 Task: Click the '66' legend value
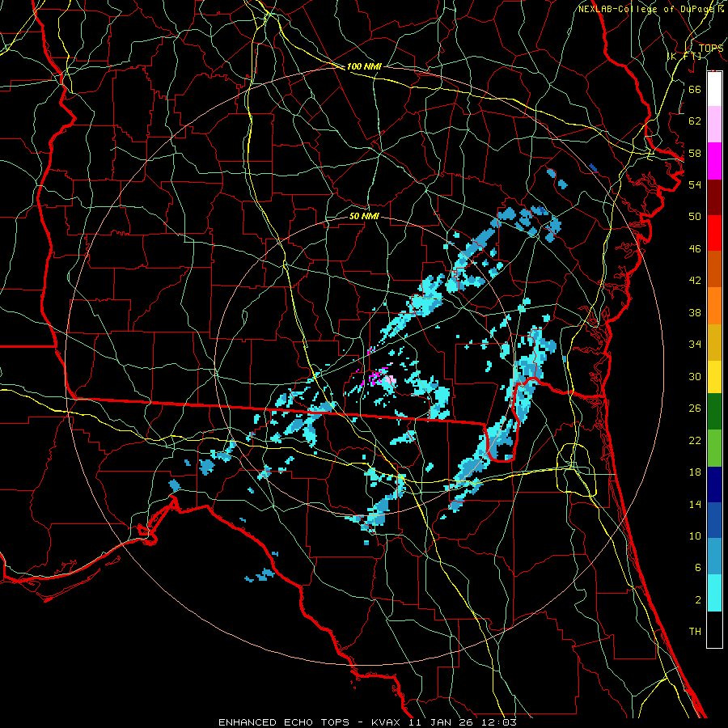[695, 89]
